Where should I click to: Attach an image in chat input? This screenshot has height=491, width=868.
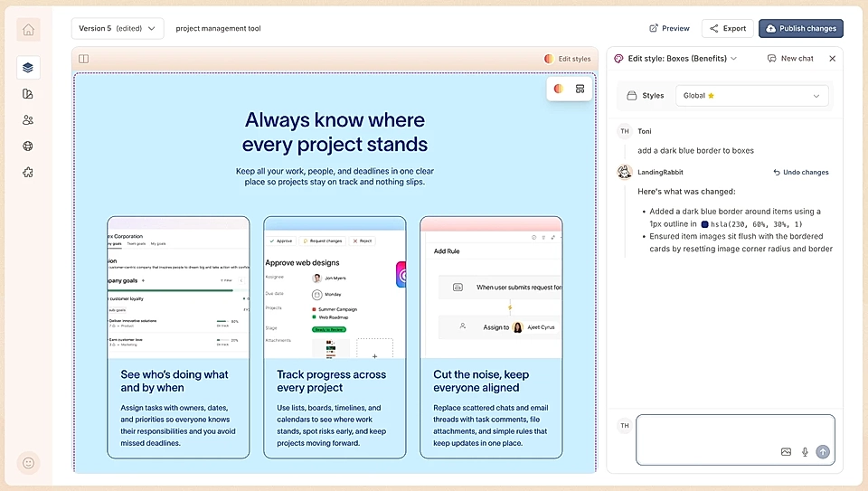pos(786,452)
